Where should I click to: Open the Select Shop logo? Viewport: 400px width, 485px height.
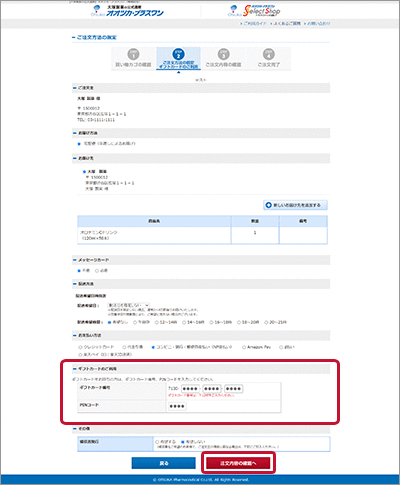254,11
